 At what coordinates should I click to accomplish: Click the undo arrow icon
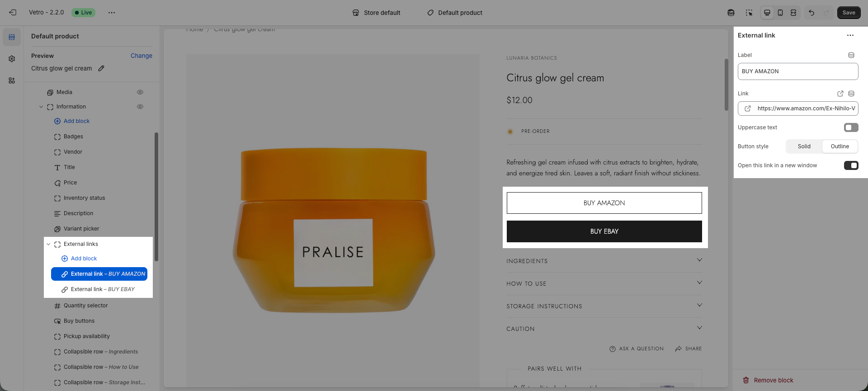[x=811, y=13]
